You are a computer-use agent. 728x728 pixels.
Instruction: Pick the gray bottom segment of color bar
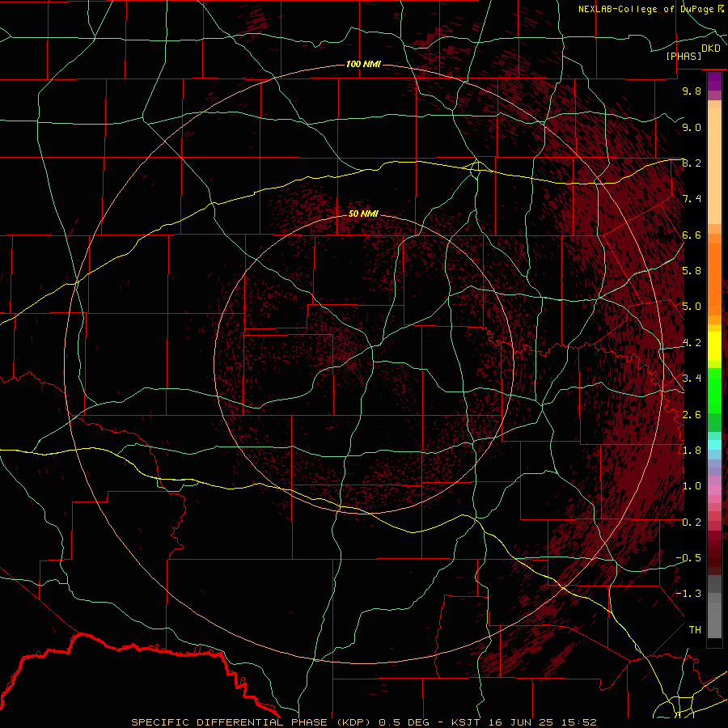click(x=714, y=620)
